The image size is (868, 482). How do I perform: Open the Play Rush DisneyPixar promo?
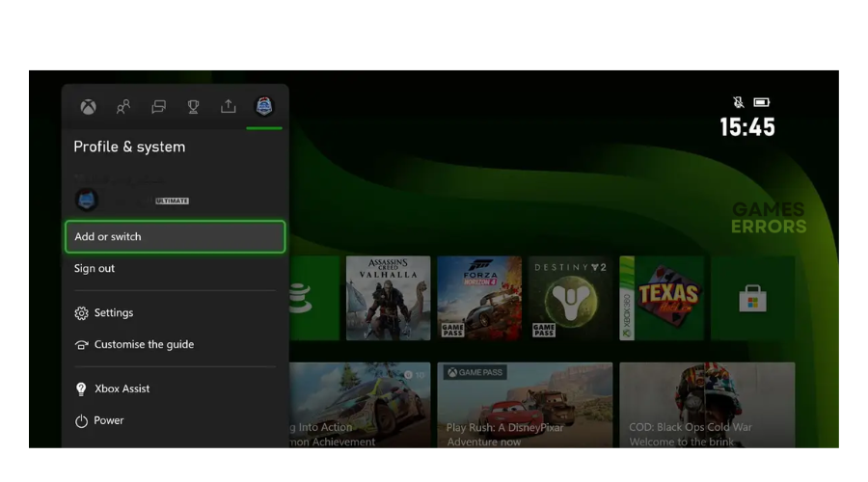click(525, 405)
